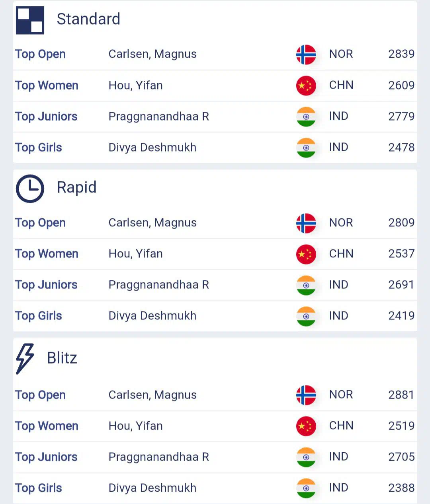Click Norway flag in Blitz Top Open row

pos(306,395)
